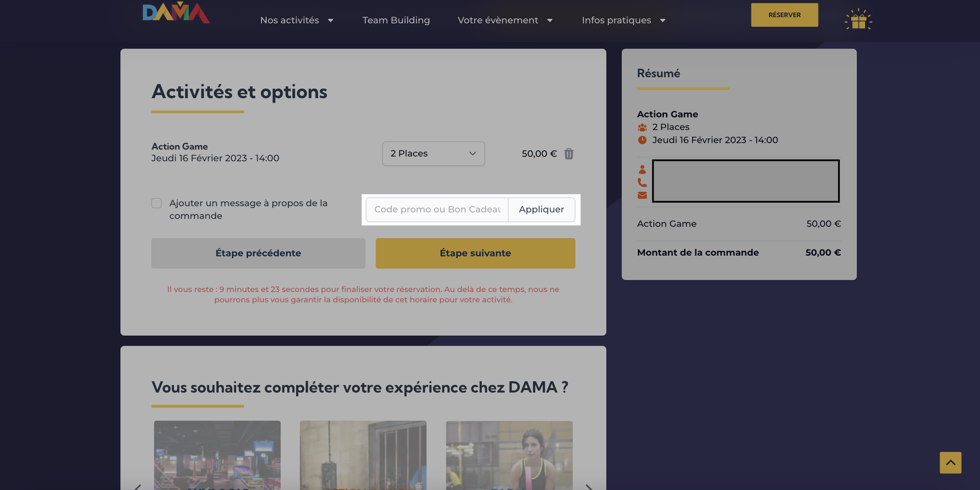The height and width of the screenshot is (490, 980).
Task: Click the DAMA logo
Action: pyautogui.click(x=176, y=13)
